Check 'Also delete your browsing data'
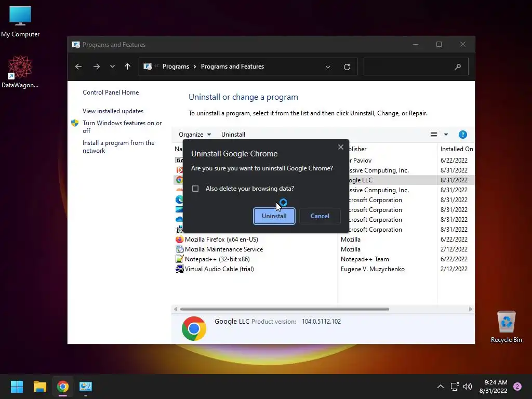This screenshot has height=399, width=532. point(195,189)
